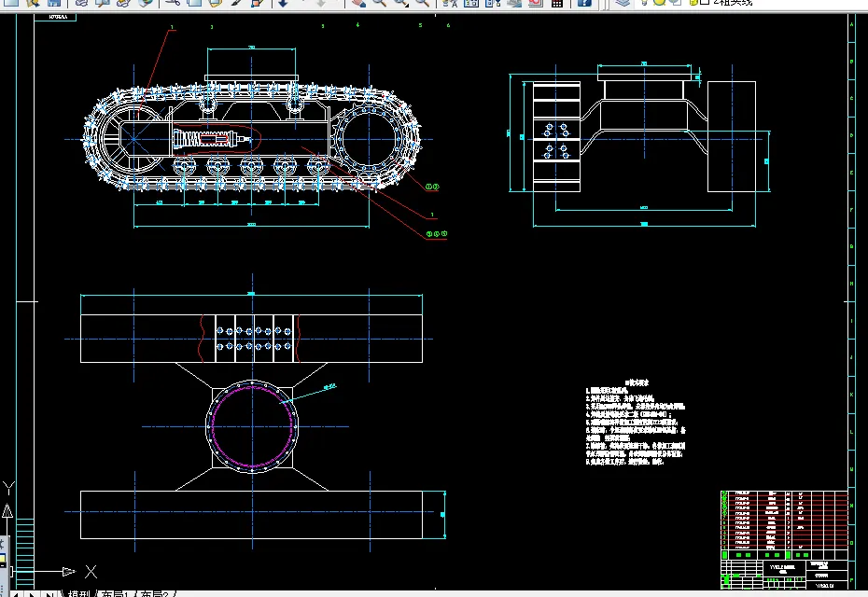Open the Layer Properties Manager icon
The height and width of the screenshot is (597, 868).
[623, 2]
